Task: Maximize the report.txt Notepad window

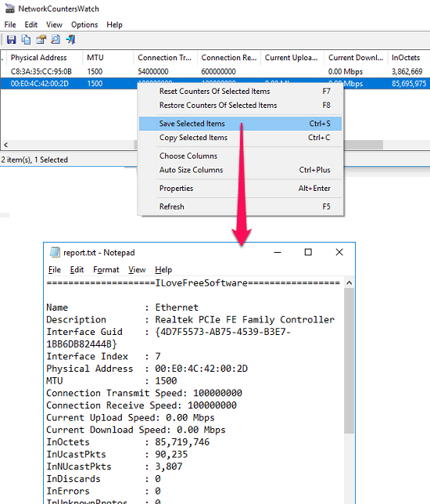Action: pyautogui.click(x=308, y=252)
